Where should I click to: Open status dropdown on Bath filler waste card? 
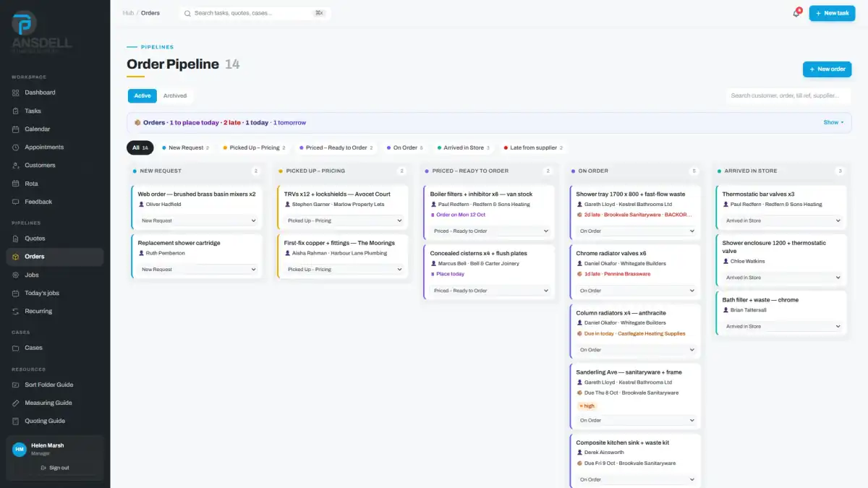point(782,326)
